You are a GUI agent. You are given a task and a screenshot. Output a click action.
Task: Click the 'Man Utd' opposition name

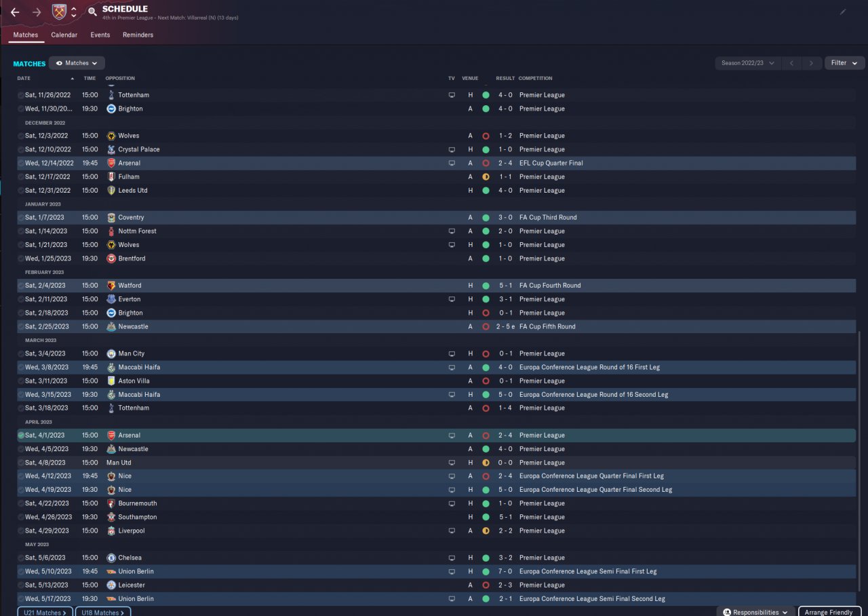118,463
